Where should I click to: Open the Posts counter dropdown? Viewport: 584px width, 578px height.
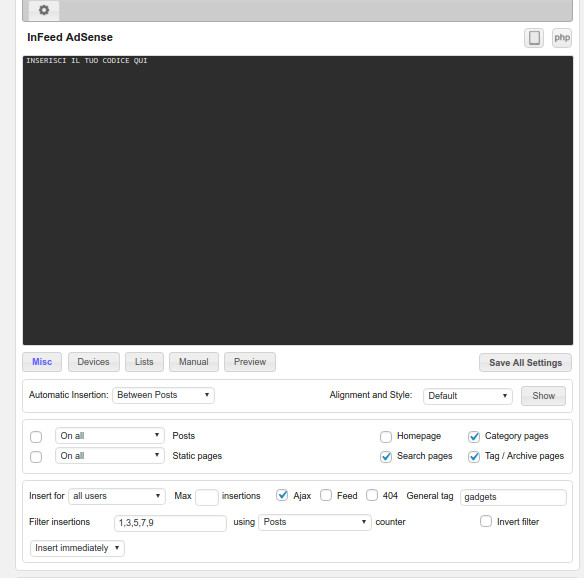[315, 522]
